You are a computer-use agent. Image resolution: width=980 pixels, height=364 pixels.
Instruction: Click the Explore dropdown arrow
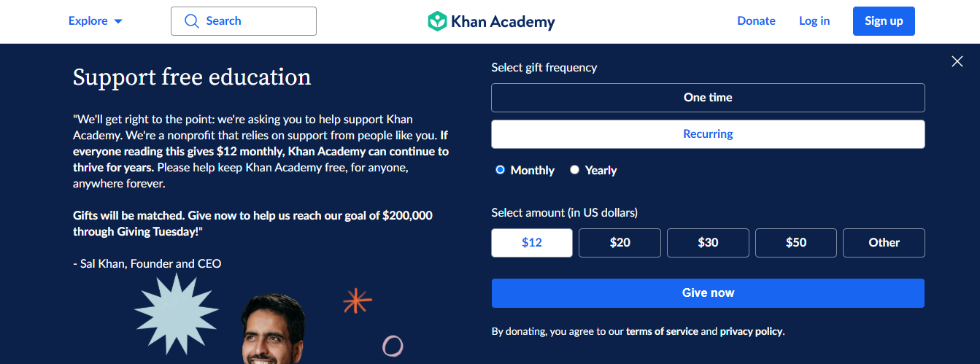coord(118,22)
